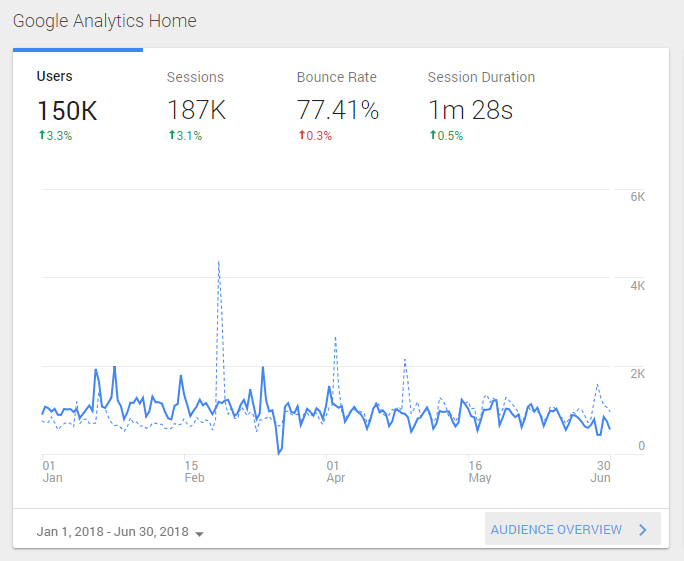Click the red up arrow under Bounce Rate
The image size is (684, 561).
[301, 135]
